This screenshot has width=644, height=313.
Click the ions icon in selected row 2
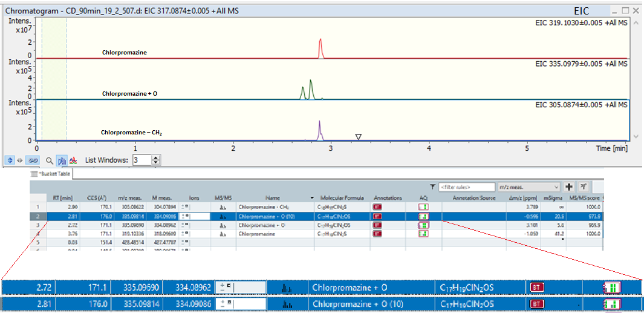pos(185,216)
